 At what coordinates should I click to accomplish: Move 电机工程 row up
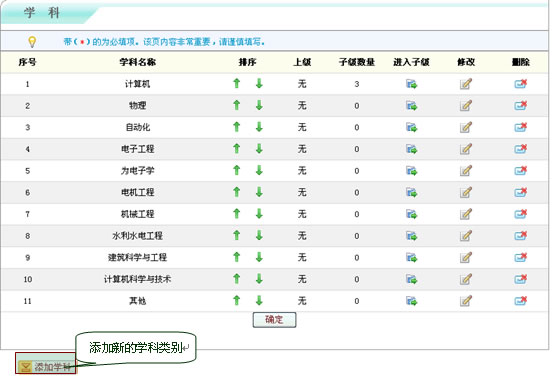[237, 192]
